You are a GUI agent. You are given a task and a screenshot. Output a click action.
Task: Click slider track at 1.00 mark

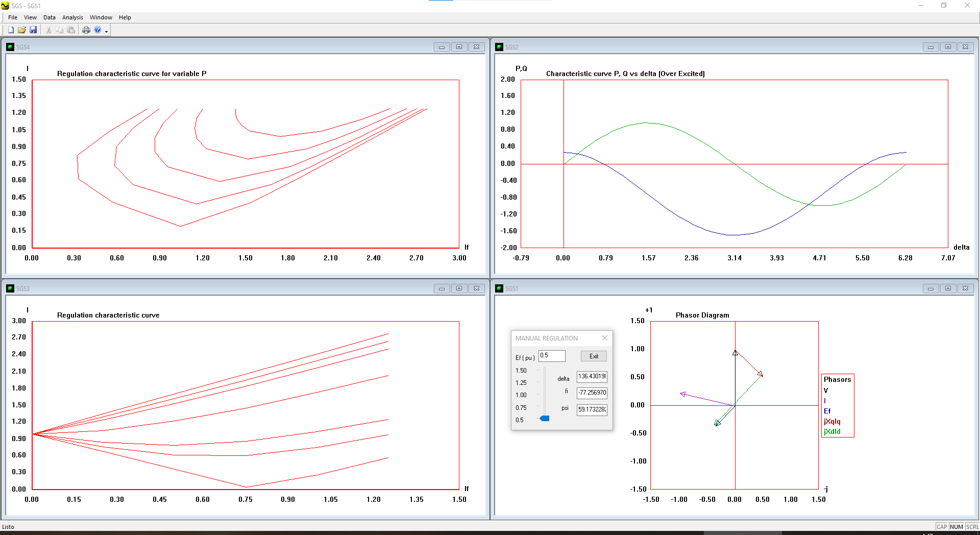coord(545,395)
